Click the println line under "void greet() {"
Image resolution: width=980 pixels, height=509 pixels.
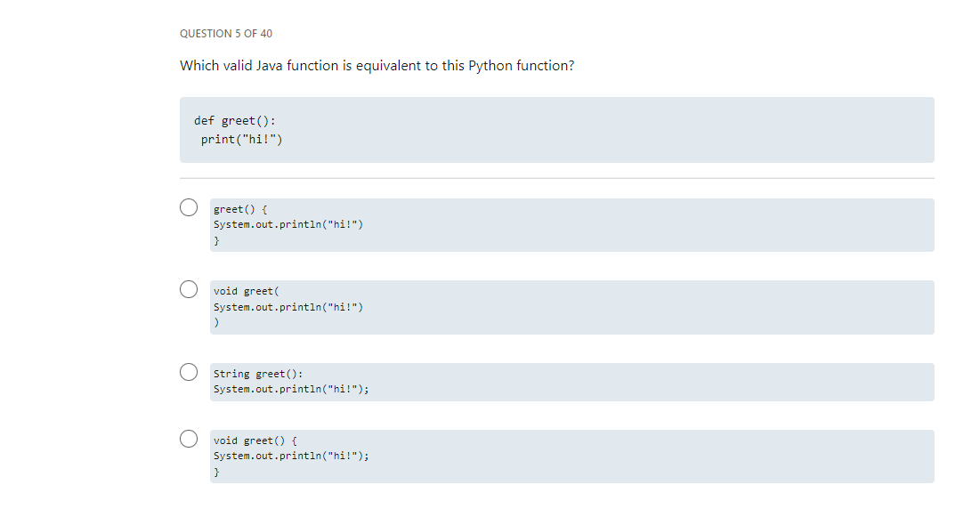[x=291, y=456]
